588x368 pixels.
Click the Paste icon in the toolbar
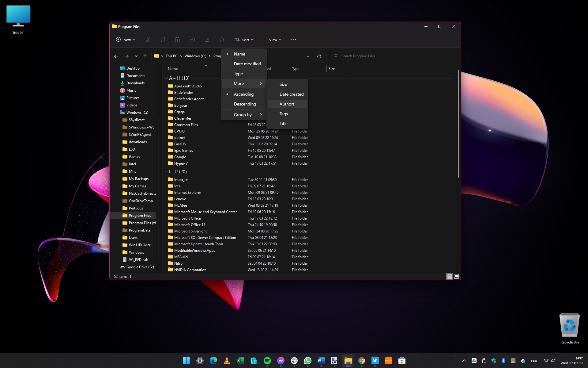[177, 40]
